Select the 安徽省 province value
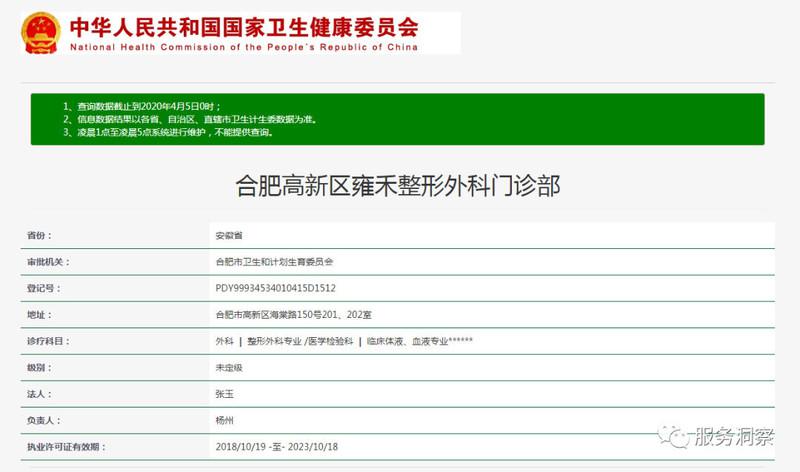The image size is (800, 472). (x=229, y=235)
